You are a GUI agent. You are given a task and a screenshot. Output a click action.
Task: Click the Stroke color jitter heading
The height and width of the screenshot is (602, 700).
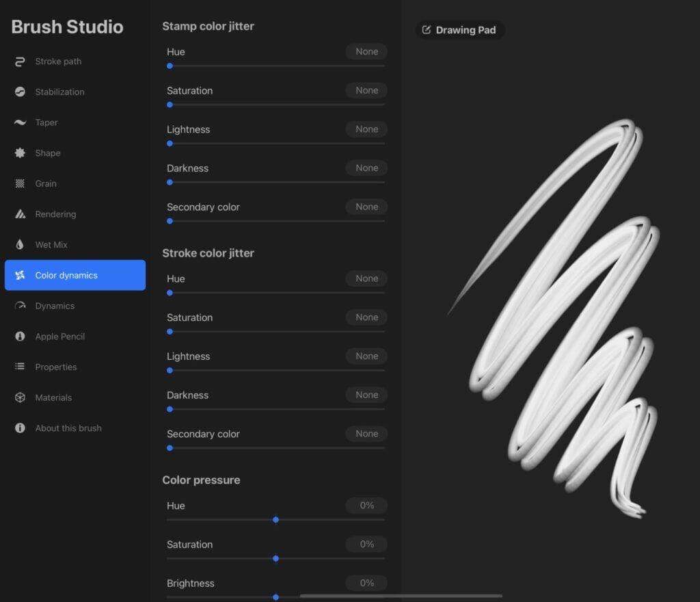pos(208,253)
